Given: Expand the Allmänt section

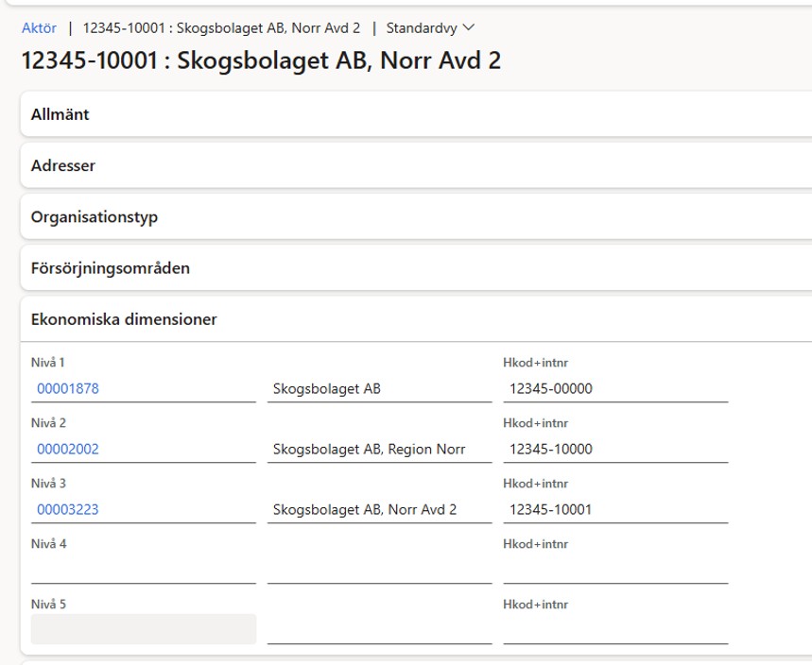Looking at the screenshot, I should (x=416, y=114).
